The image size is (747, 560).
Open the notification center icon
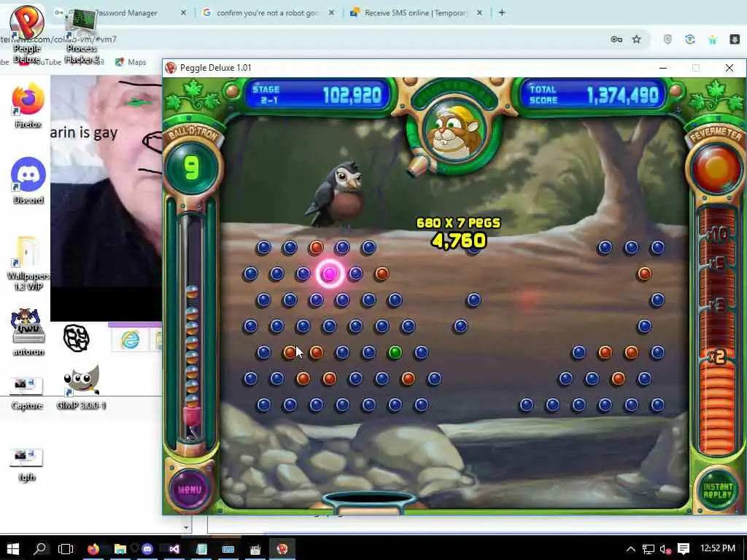pyautogui.click(x=684, y=549)
